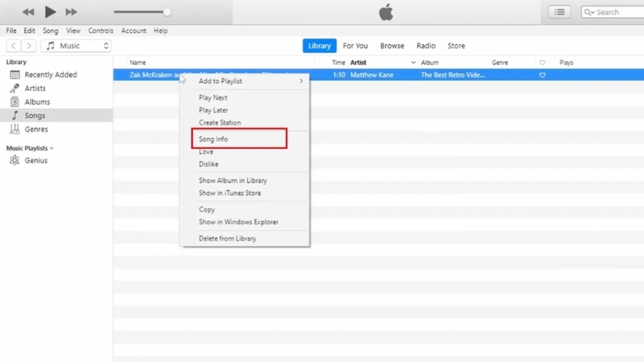Expand Add to Playlist submenu
644x362 pixels.
coord(245,81)
